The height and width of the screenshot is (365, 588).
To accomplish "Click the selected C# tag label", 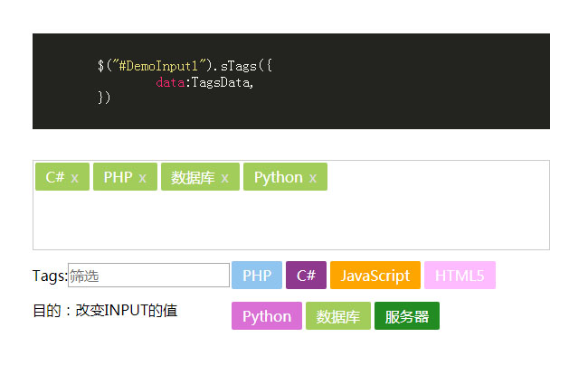I will pos(55,178).
